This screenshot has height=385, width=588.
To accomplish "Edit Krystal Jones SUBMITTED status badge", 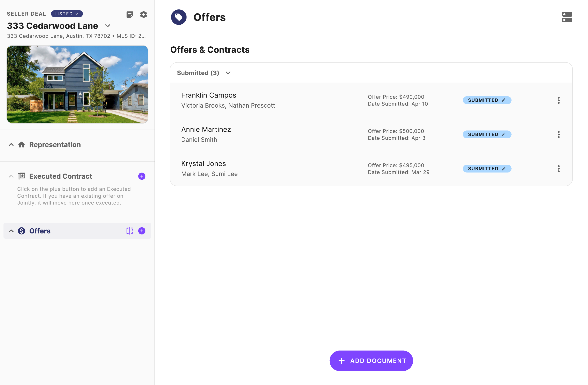I will point(487,169).
